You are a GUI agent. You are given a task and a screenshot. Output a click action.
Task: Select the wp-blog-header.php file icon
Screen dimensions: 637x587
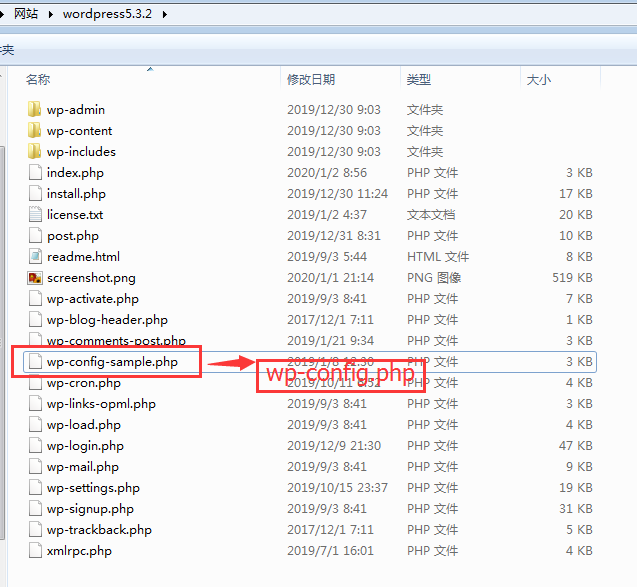(35, 320)
